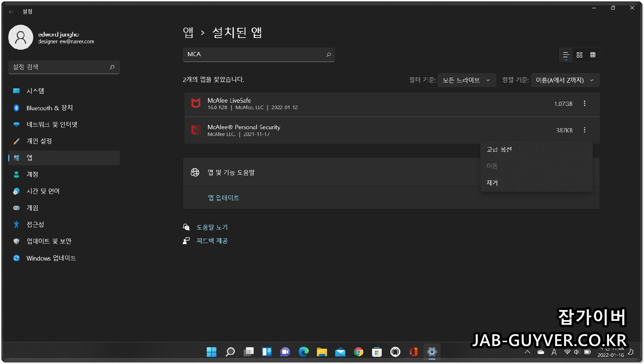The image size is (644, 364).
Task: Open the Windows Start menu
Action: coord(211,352)
